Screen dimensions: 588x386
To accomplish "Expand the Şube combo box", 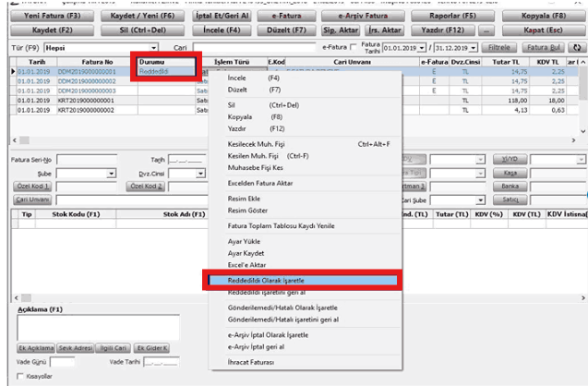I will point(111,174).
